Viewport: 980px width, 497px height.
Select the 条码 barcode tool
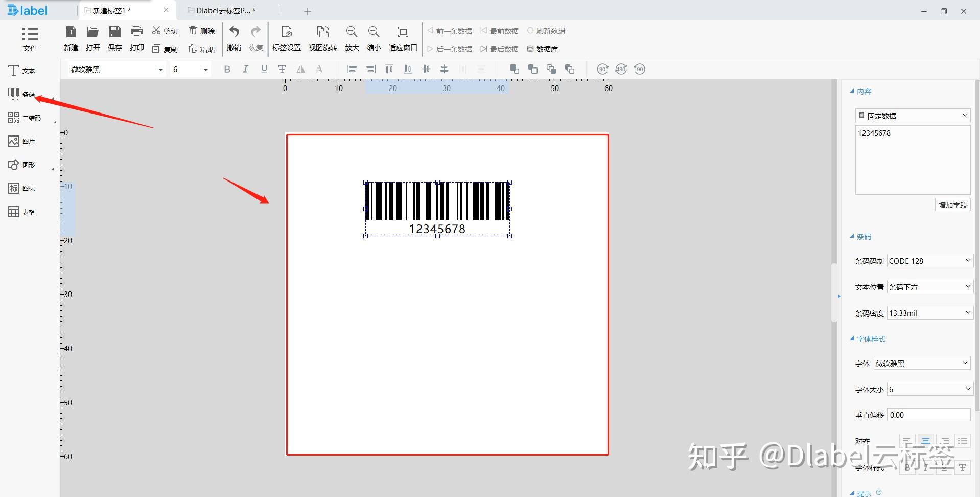tap(21, 94)
